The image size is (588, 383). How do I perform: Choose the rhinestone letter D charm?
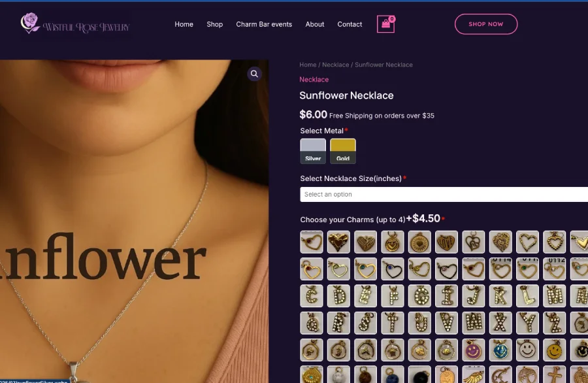coord(338,296)
